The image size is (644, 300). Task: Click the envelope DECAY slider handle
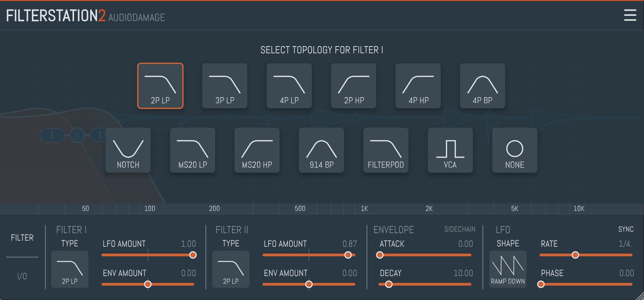(x=389, y=284)
